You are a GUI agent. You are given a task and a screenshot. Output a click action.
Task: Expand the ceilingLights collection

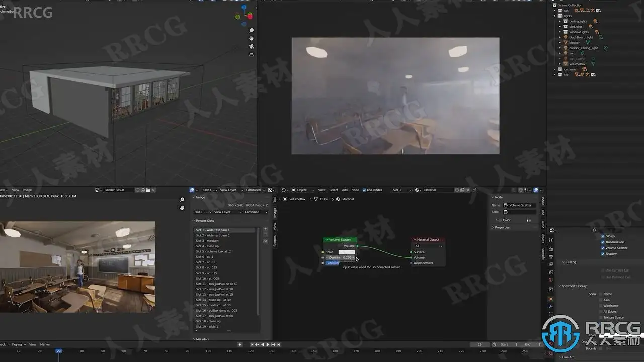[560, 21]
